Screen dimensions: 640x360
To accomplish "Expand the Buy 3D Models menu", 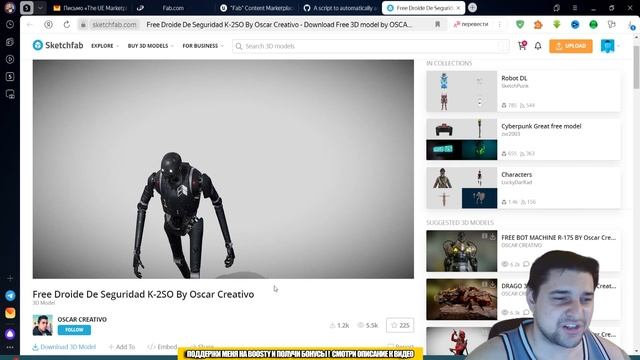I will 150,46.
